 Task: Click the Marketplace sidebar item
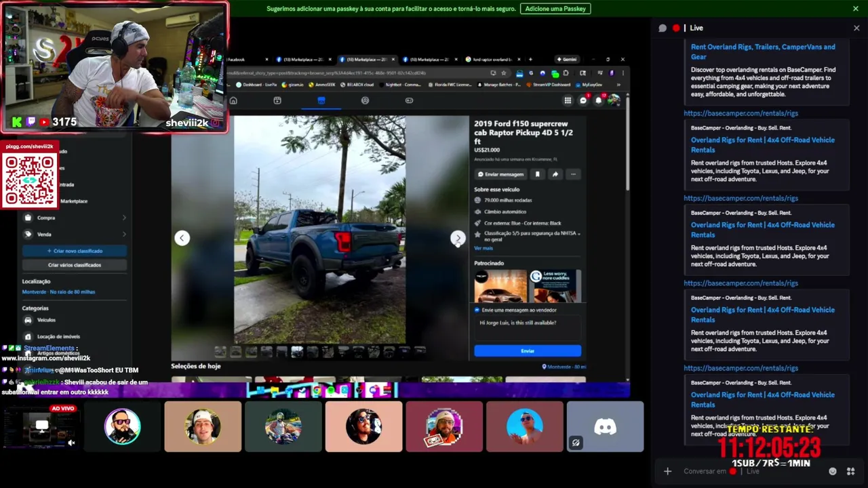73,201
